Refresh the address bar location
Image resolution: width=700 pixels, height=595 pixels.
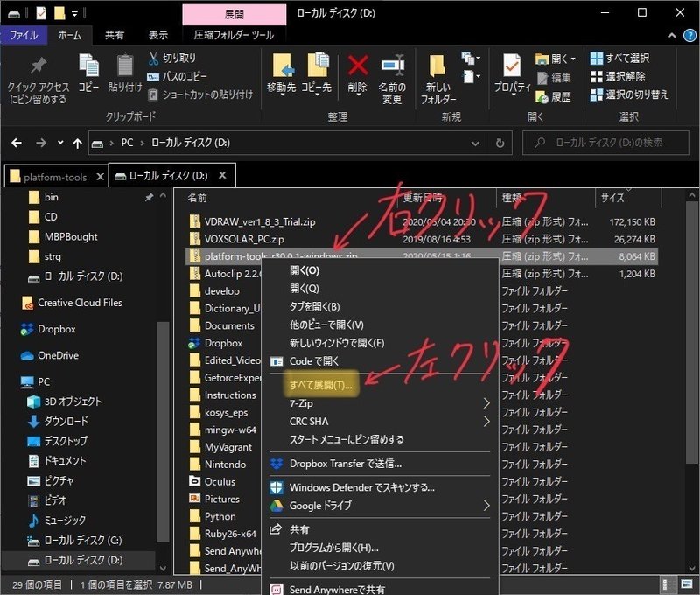(500, 143)
